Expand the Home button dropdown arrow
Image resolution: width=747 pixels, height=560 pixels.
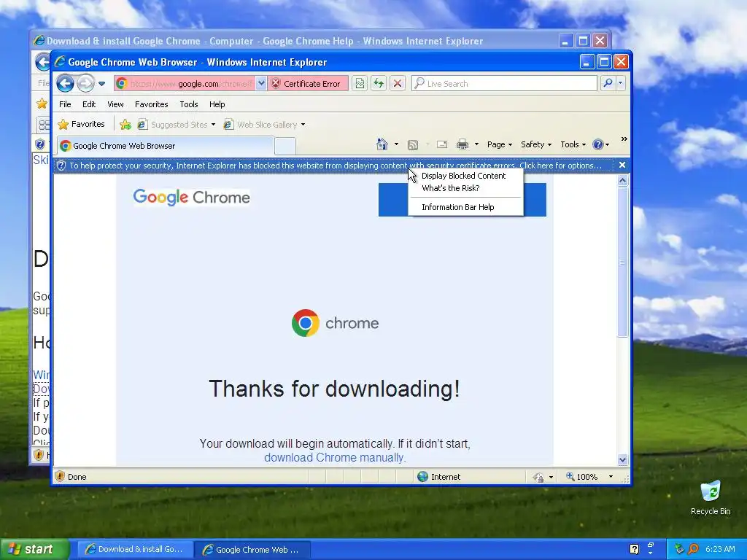click(x=396, y=144)
